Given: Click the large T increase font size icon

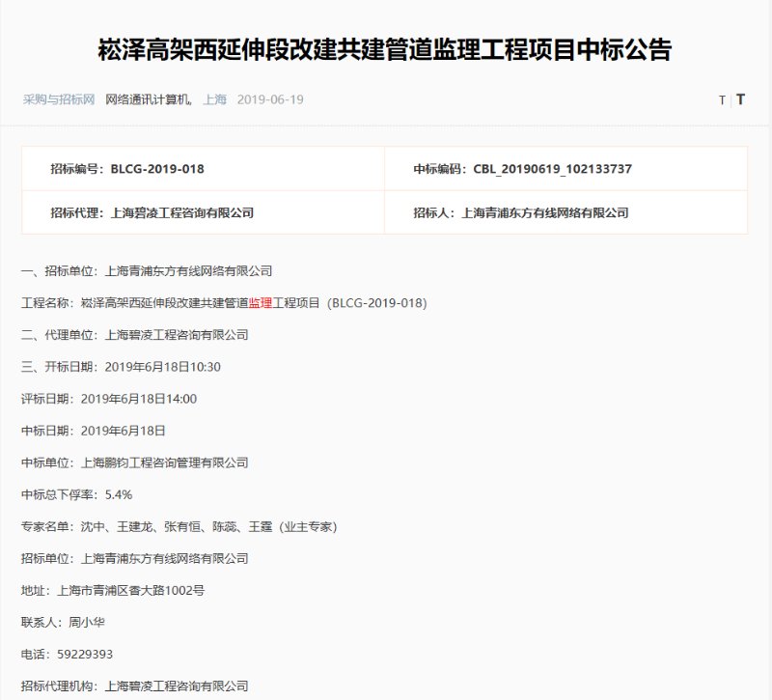Looking at the screenshot, I should (740, 99).
